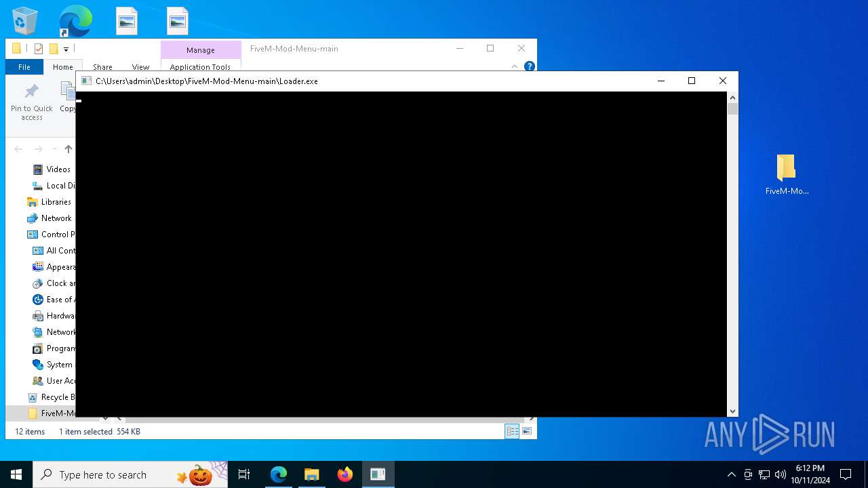
Task: Open the customize quick access toolbar dropdown
Action: [66, 49]
